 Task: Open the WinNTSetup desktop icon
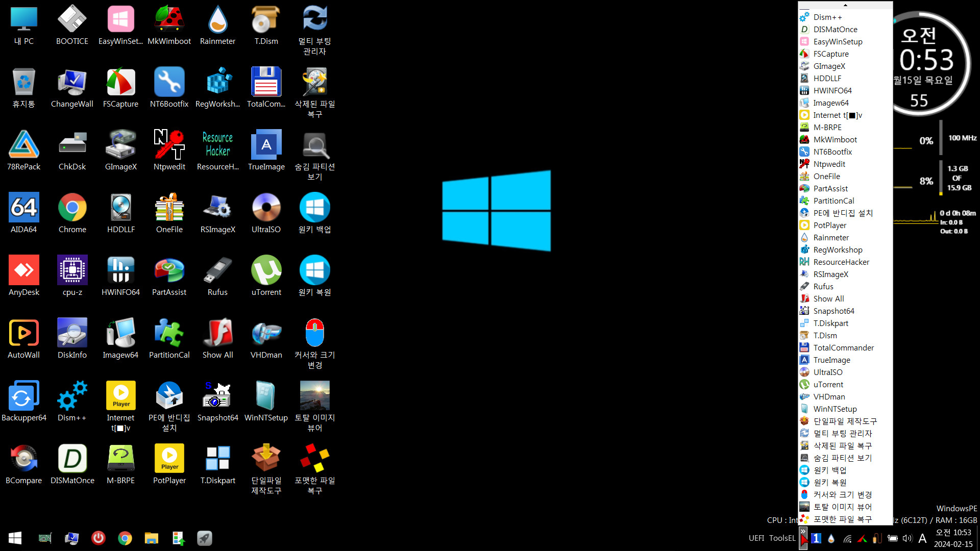[266, 402]
